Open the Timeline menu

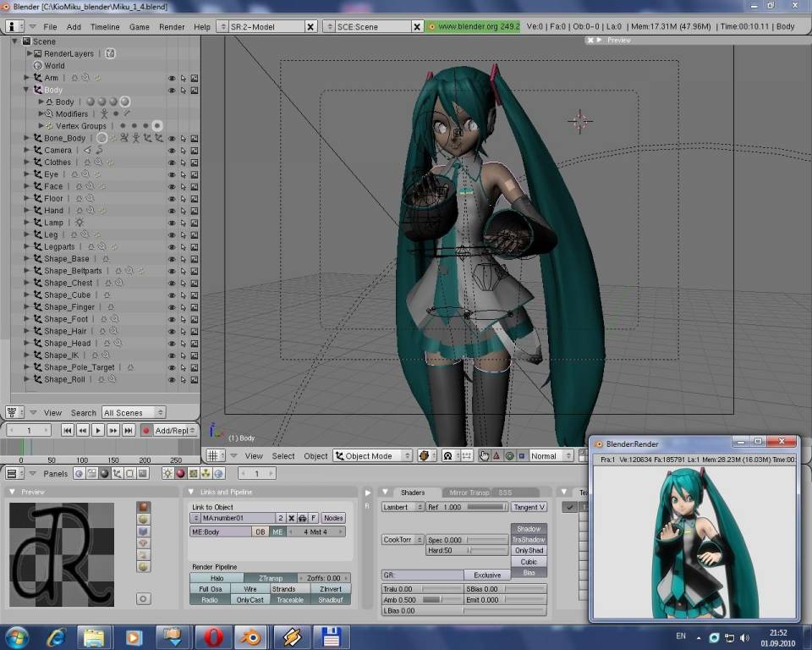105,27
